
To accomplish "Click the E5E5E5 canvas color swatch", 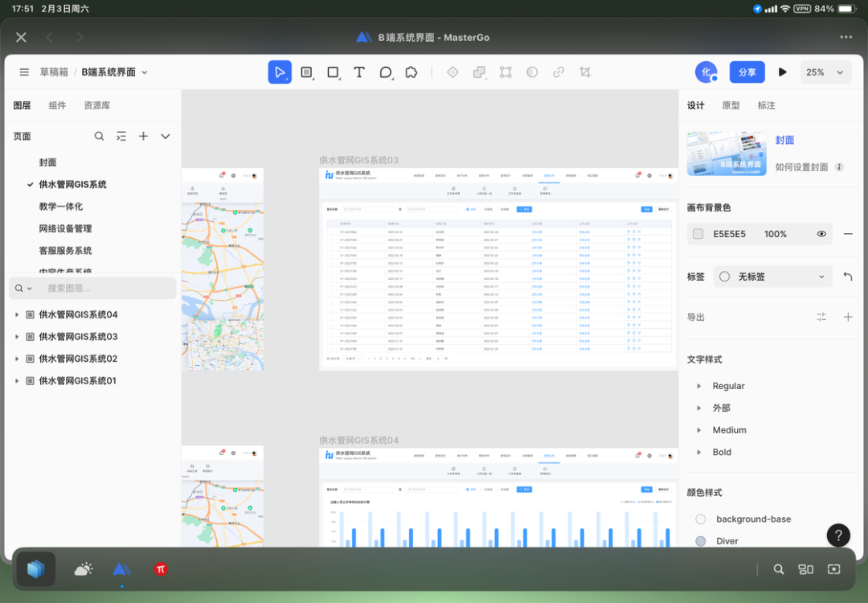I will tap(698, 234).
